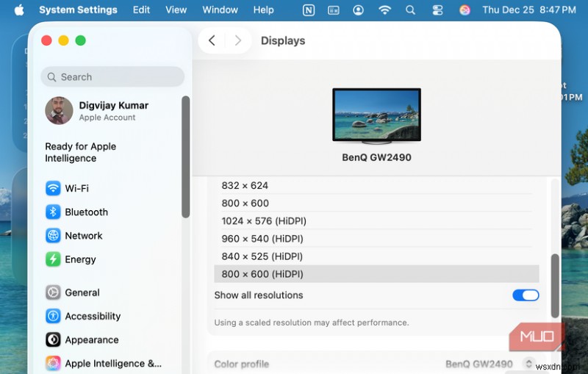Click the sidebar vertical scrollbar

186,157
